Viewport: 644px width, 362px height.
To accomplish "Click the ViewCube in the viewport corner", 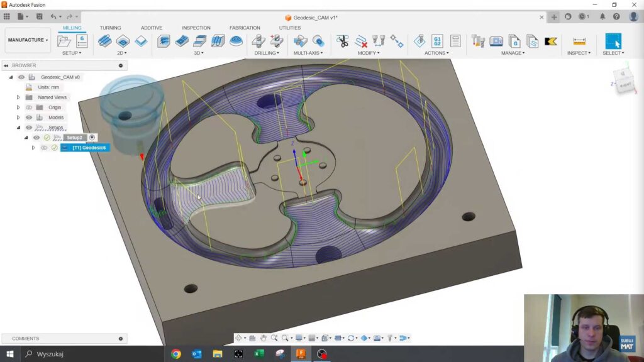I will (x=625, y=82).
